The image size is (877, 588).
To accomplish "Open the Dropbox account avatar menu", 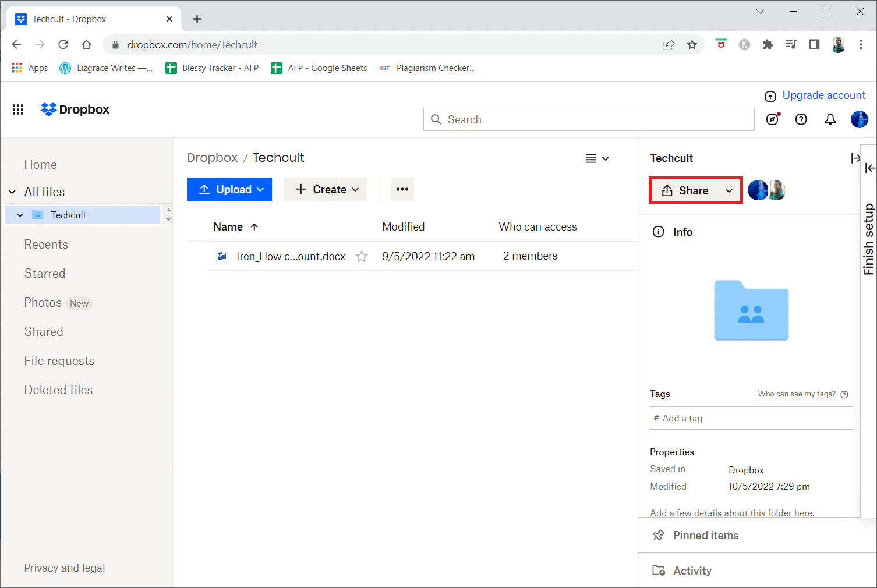I will pyautogui.click(x=860, y=119).
